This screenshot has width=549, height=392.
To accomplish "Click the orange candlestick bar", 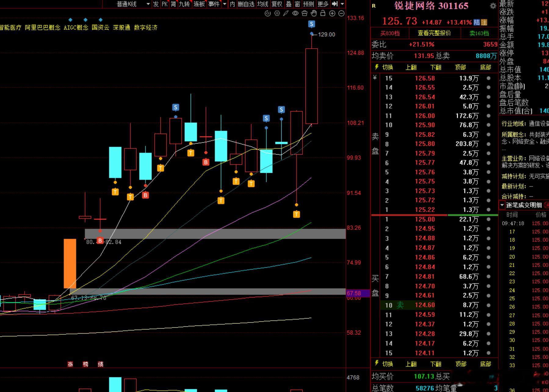I will pyautogui.click(x=70, y=263).
